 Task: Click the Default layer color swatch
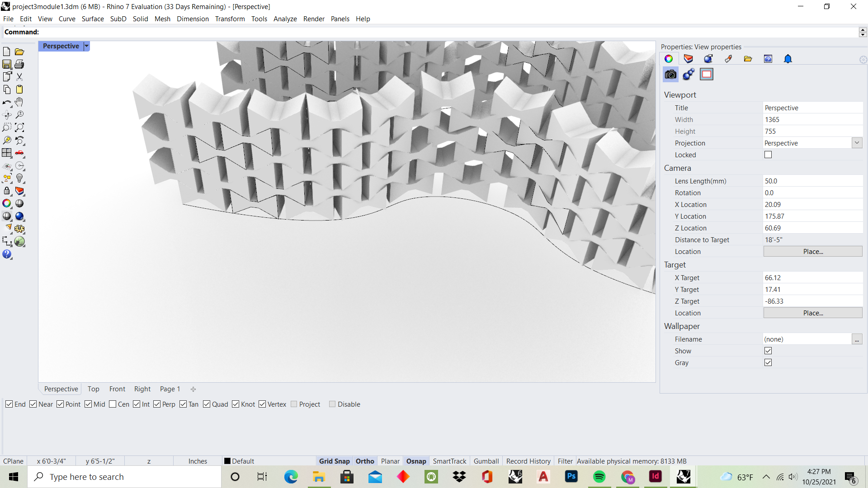(227, 461)
